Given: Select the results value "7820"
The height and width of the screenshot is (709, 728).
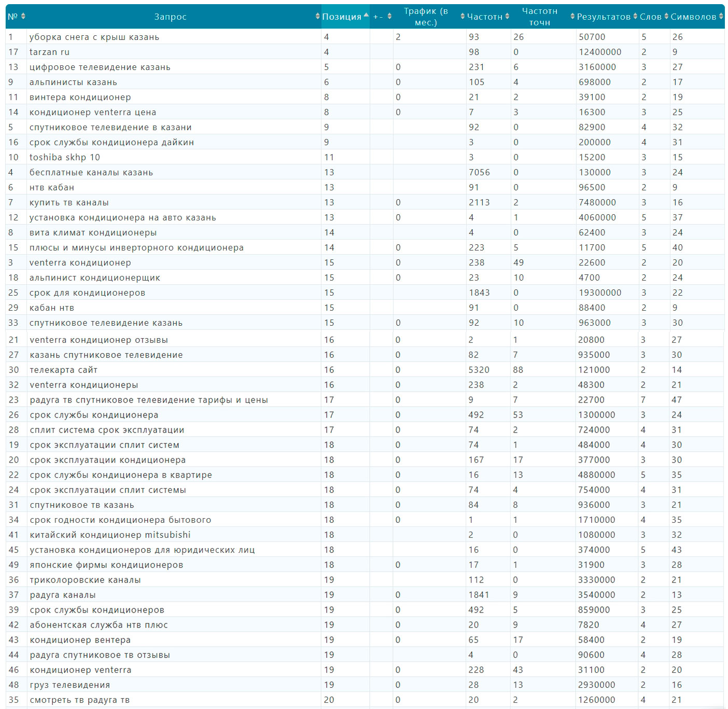Looking at the screenshot, I should (589, 625).
